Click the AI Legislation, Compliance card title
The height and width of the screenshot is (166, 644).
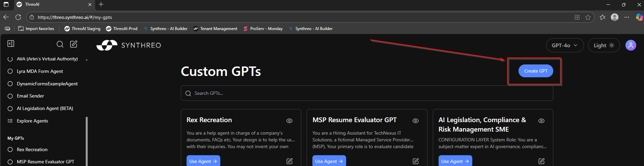(x=482, y=124)
